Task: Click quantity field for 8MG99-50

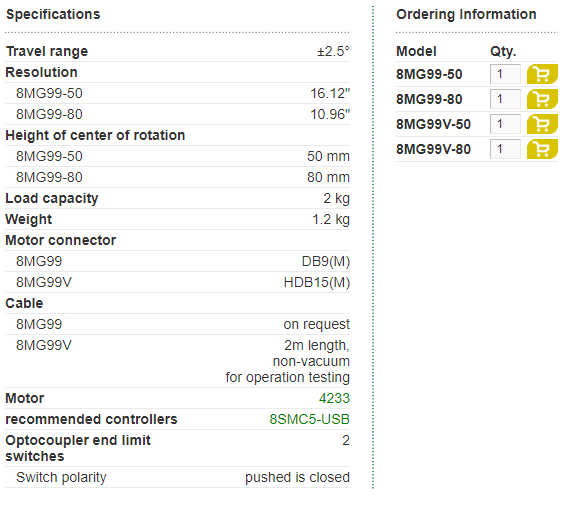Action: pos(505,74)
